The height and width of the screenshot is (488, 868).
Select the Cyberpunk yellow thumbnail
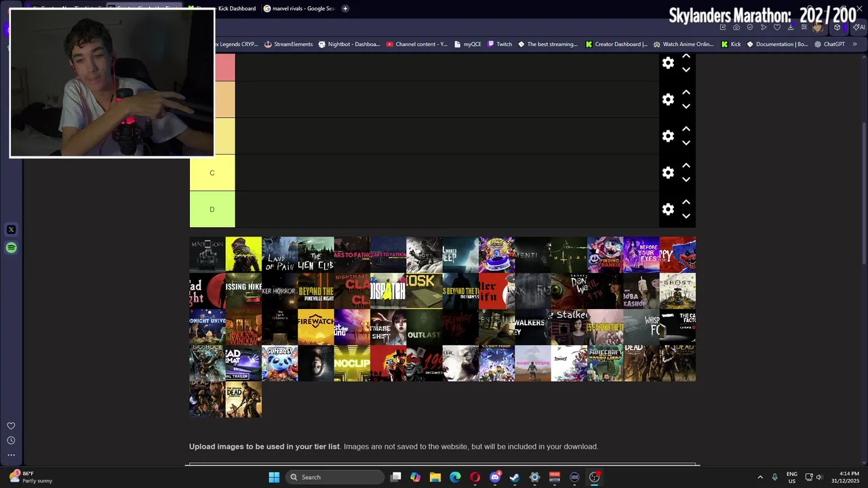click(x=243, y=255)
